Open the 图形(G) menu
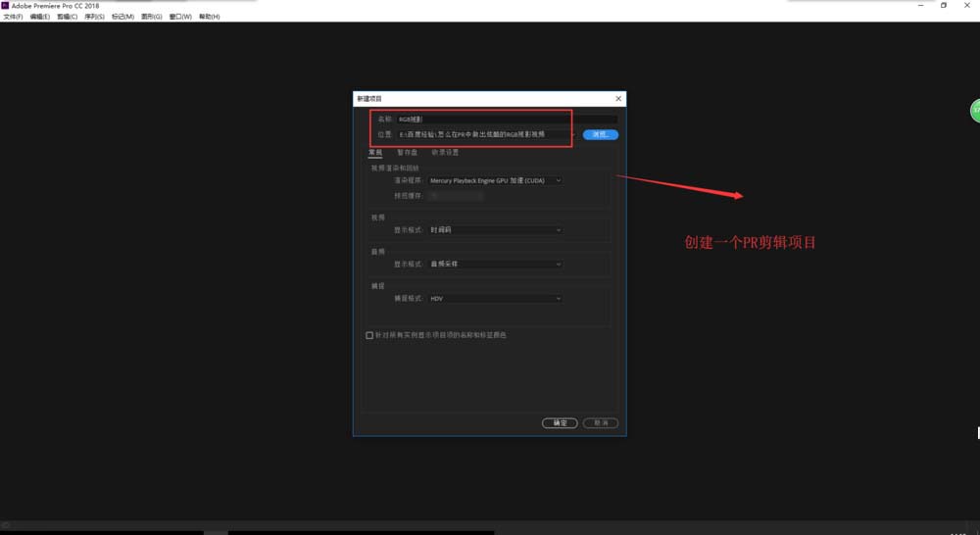Image resolution: width=980 pixels, height=535 pixels. [151, 17]
